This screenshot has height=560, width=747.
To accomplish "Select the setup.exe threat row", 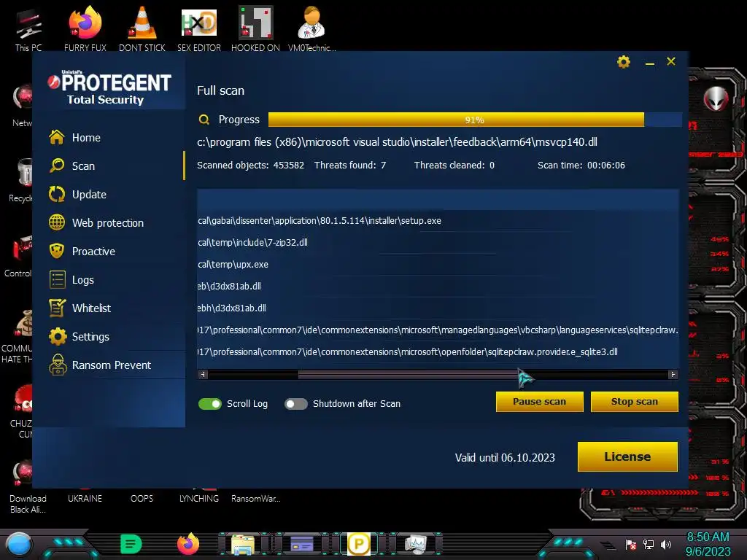I will [x=438, y=221].
